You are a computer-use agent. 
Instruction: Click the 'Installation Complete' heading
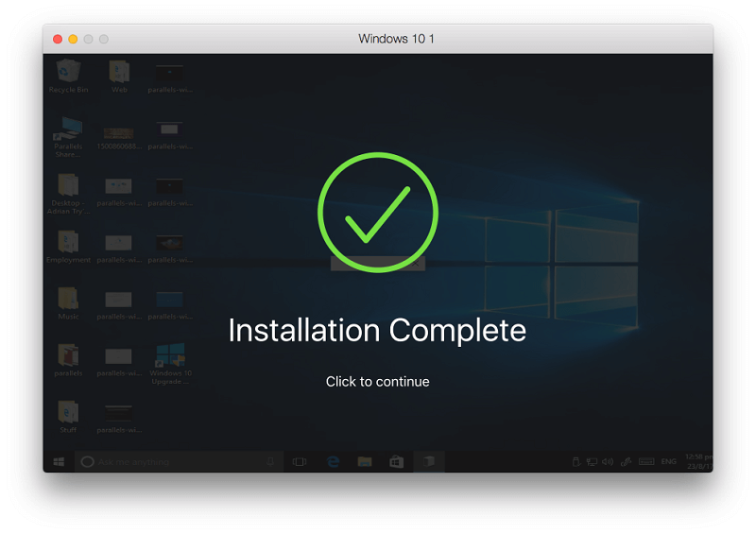(377, 331)
